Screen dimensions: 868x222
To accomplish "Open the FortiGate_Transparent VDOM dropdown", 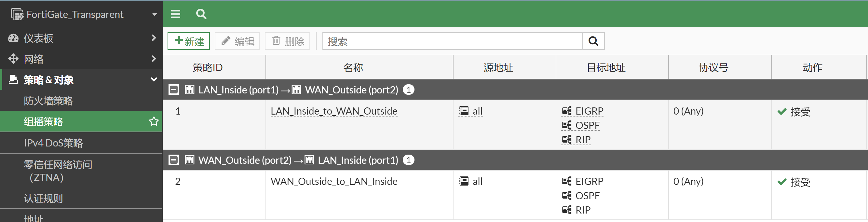I will coord(155,15).
